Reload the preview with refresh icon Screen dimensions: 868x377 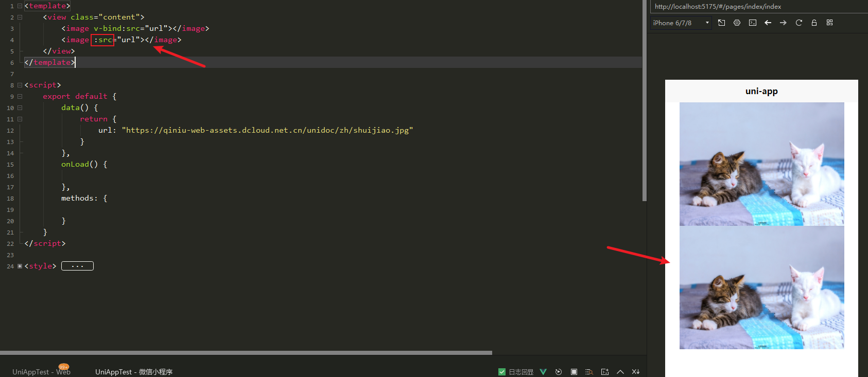point(799,23)
